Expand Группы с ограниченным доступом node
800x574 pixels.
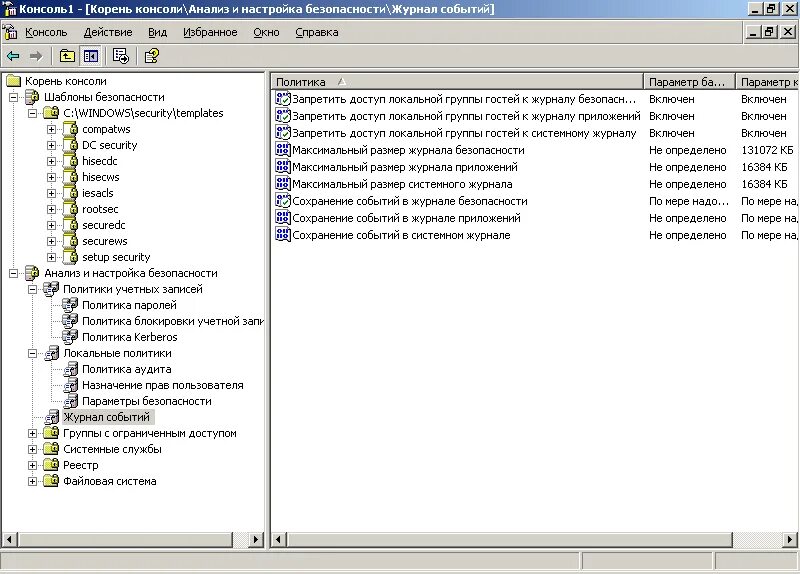coord(32,433)
